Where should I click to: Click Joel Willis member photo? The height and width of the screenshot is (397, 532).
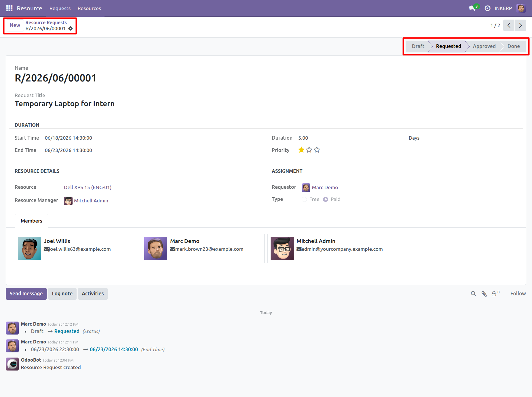tap(29, 248)
